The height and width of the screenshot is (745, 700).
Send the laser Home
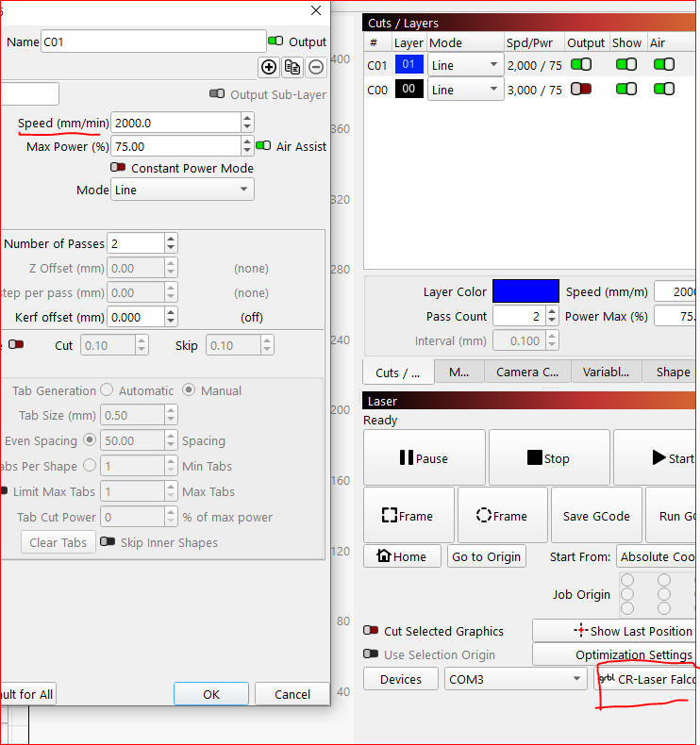[403, 556]
